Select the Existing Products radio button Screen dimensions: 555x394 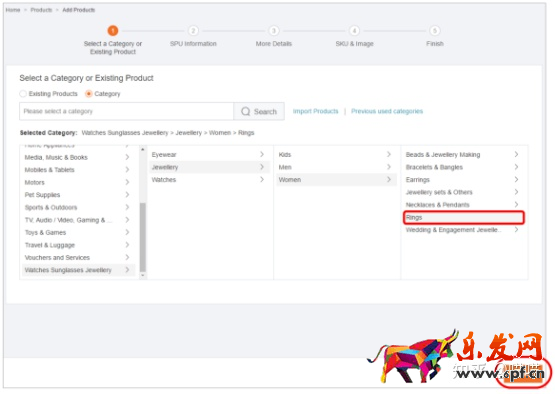click(x=23, y=94)
